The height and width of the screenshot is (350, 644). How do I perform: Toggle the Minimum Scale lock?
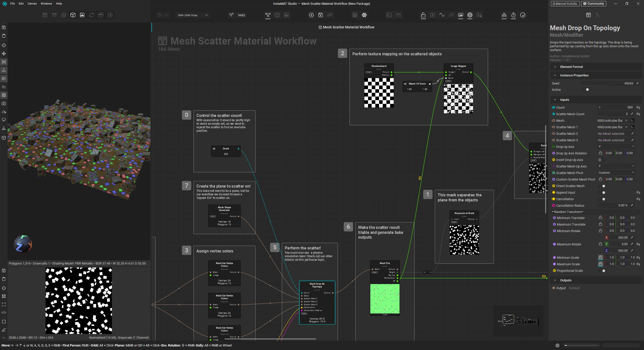(x=600, y=257)
